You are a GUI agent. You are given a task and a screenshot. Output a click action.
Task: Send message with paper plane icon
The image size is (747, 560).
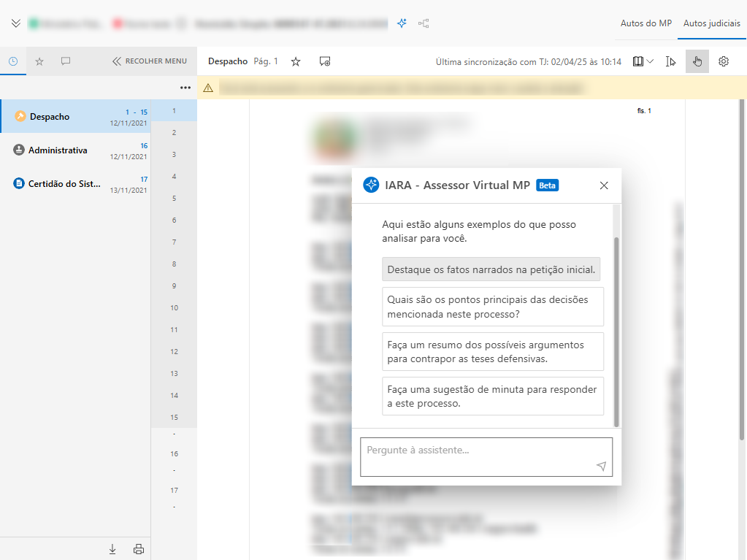[601, 466]
